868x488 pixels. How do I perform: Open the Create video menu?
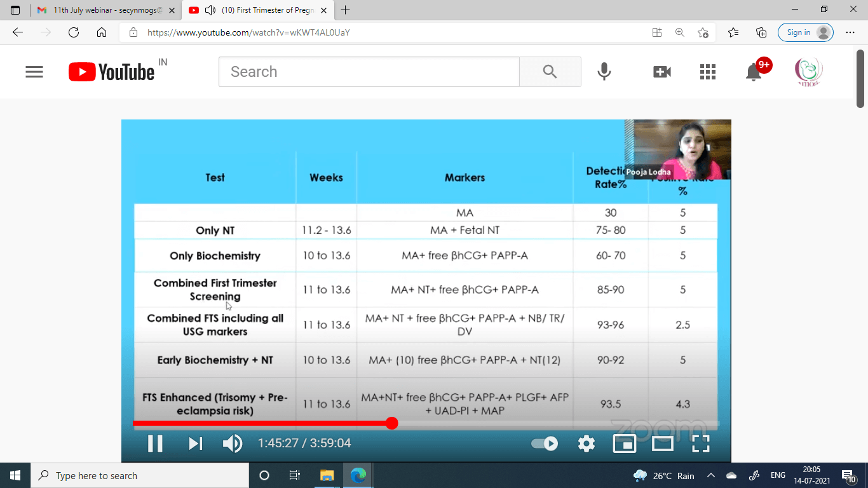pos(661,72)
